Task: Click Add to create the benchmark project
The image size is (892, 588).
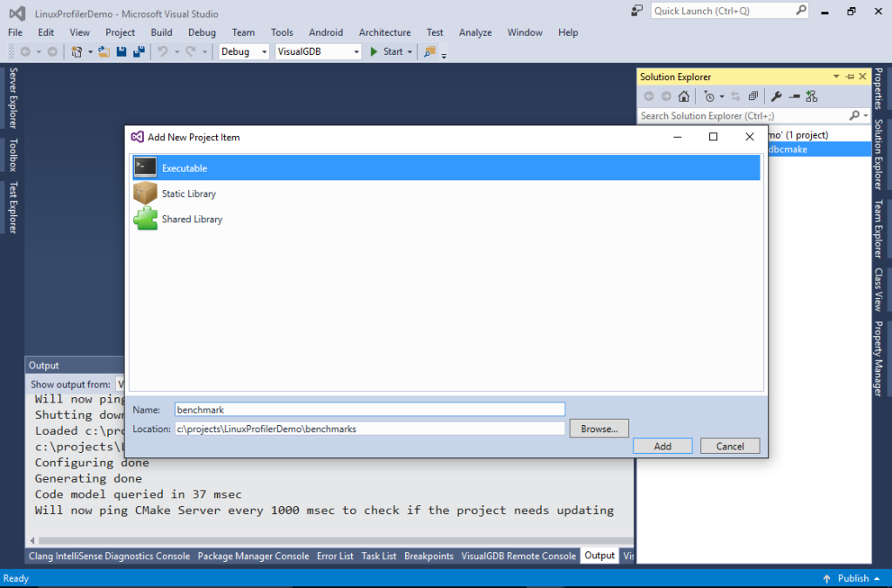Action: [x=662, y=445]
